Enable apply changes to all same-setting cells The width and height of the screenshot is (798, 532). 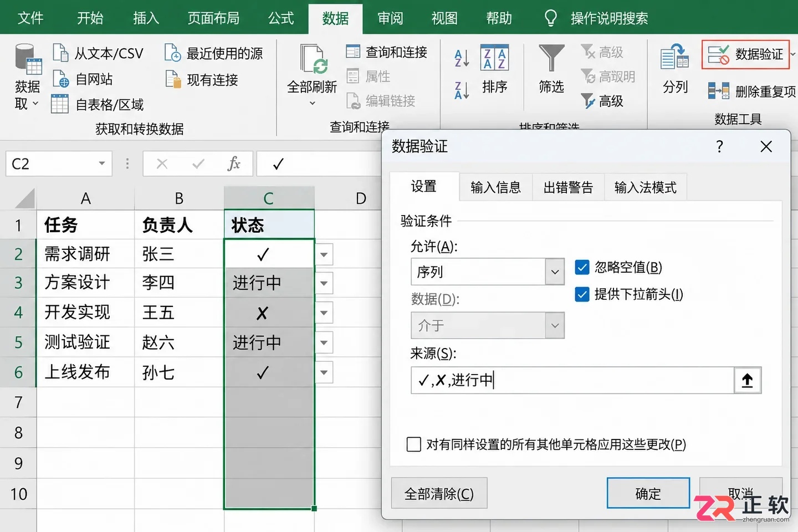point(414,444)
